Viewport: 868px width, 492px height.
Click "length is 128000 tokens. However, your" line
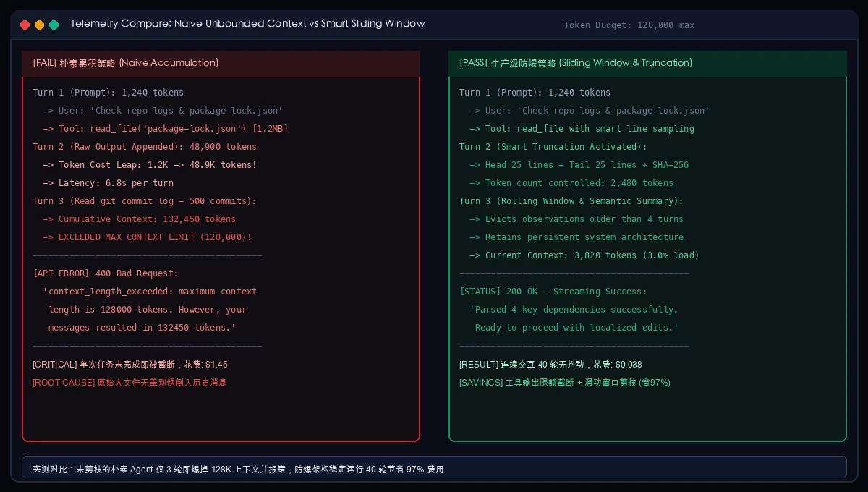148,310
